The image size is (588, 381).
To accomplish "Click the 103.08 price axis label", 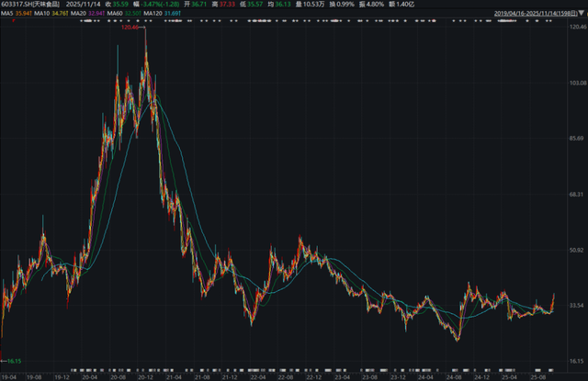I will click(x=578, y=83).
